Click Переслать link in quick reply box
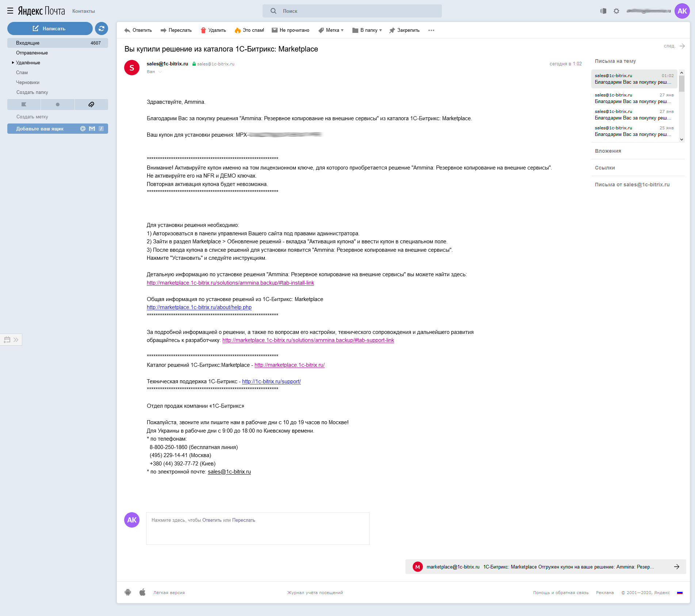The height and width of the screenshot is (616, 695). [x=244, y=520]
